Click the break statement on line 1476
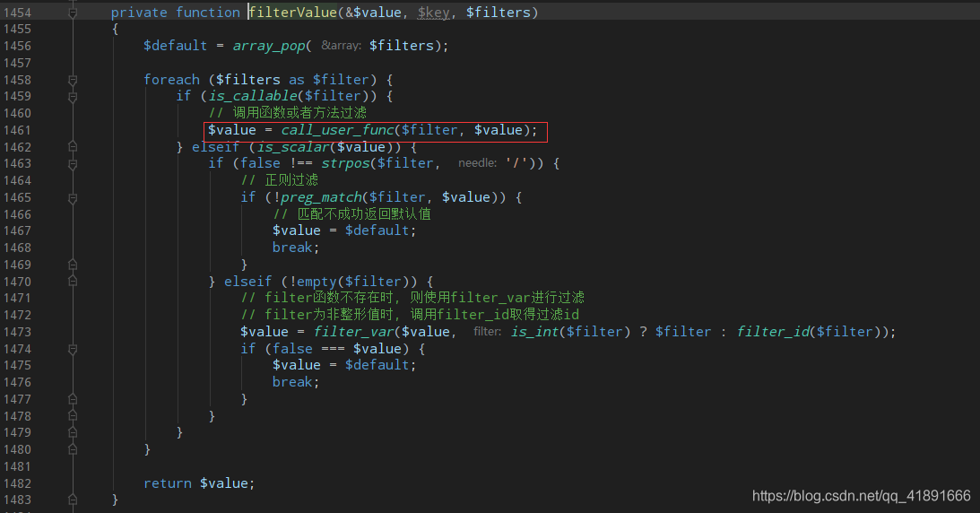Viewport: 980px width, 513px height. click(292, 382)
